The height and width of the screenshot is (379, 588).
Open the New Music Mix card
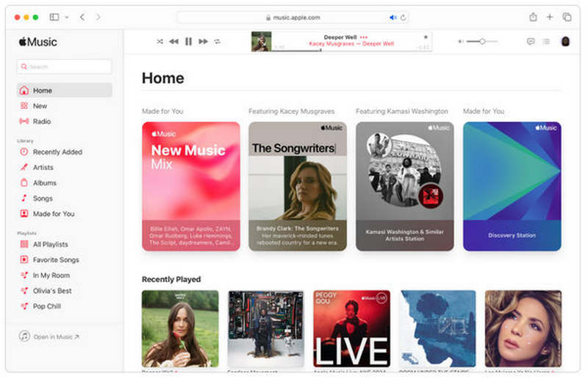[191, 186]
